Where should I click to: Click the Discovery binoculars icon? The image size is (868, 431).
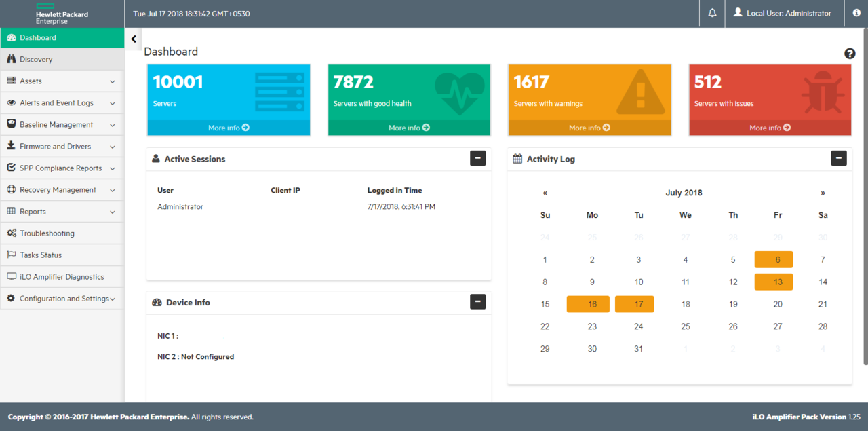12,60
